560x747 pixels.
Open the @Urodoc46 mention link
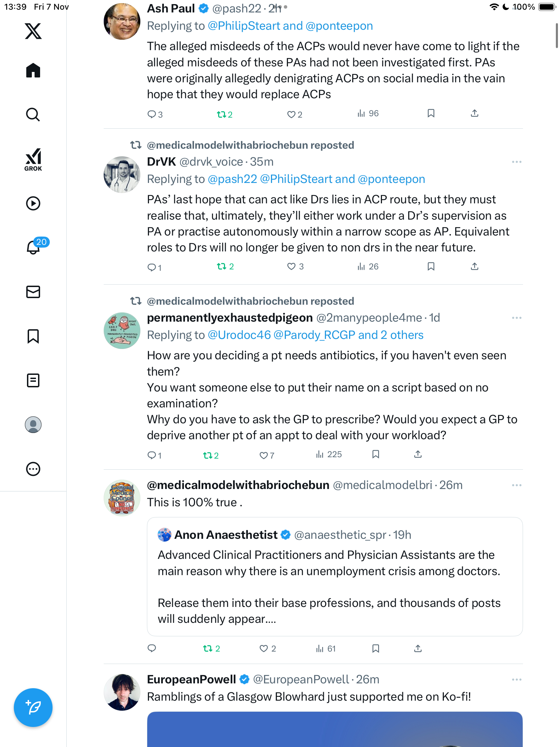[239, 335]
